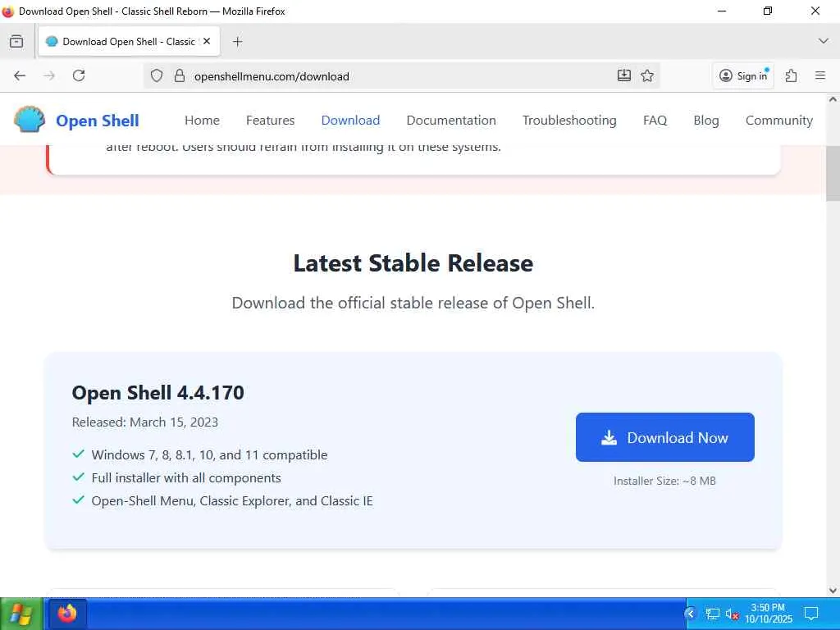840x630 pixels.
Task: Open the Features navigation item
Action: pos(270,120)
